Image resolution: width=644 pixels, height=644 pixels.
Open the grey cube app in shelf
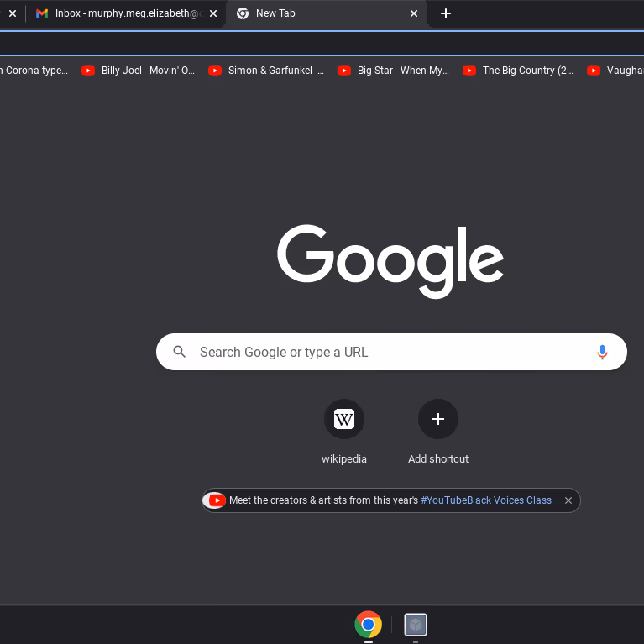pyautogui.click(x=416, y=625)
